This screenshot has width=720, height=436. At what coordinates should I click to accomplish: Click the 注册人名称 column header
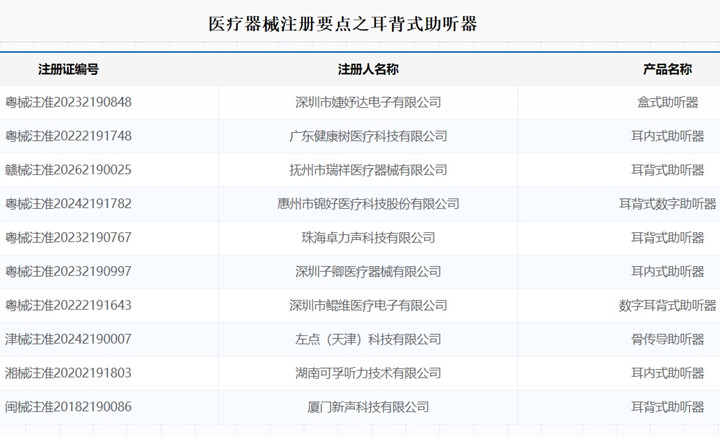click(368, 69)
